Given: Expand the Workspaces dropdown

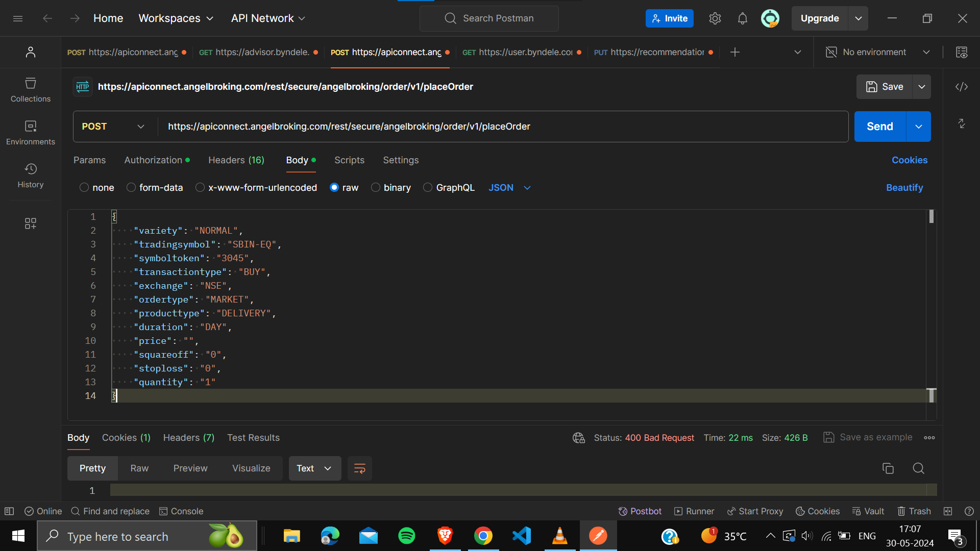Looking at the screenshot, I should [x=176, y=18].
